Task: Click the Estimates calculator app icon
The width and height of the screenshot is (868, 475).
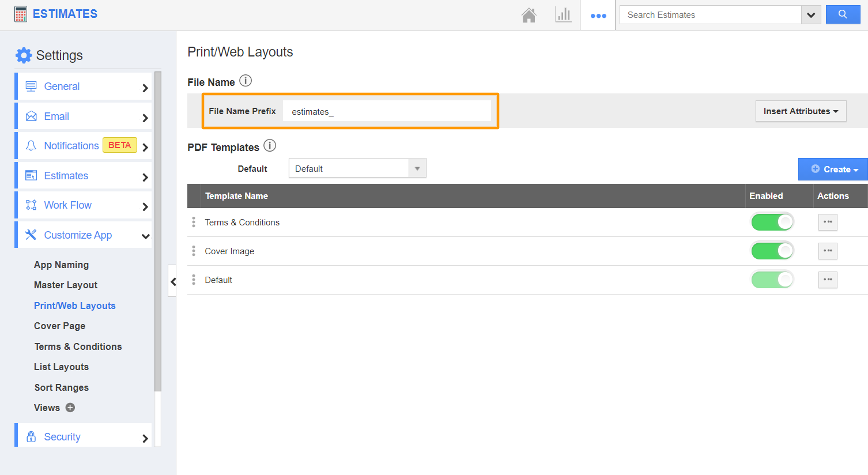Action: point(20,13)
